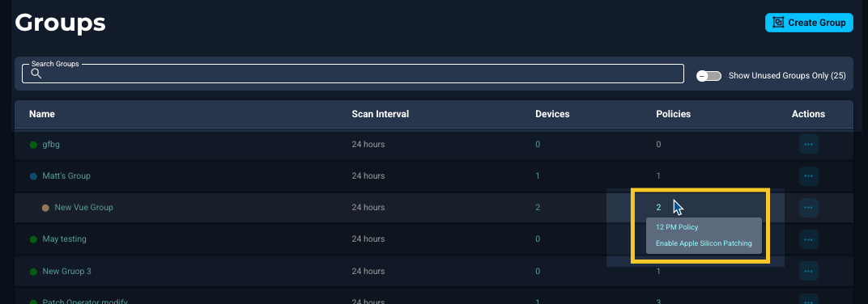Image resolution: width=868 pixels, height=304 pixels.
Task: Click policies count 1 for Matt's Group
Action: (x=658, y=175)
